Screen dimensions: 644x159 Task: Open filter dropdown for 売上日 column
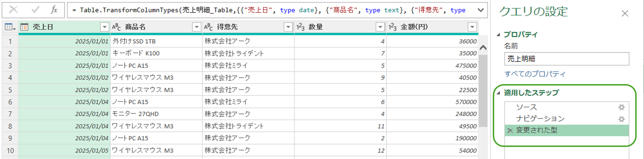click(104, 27)
